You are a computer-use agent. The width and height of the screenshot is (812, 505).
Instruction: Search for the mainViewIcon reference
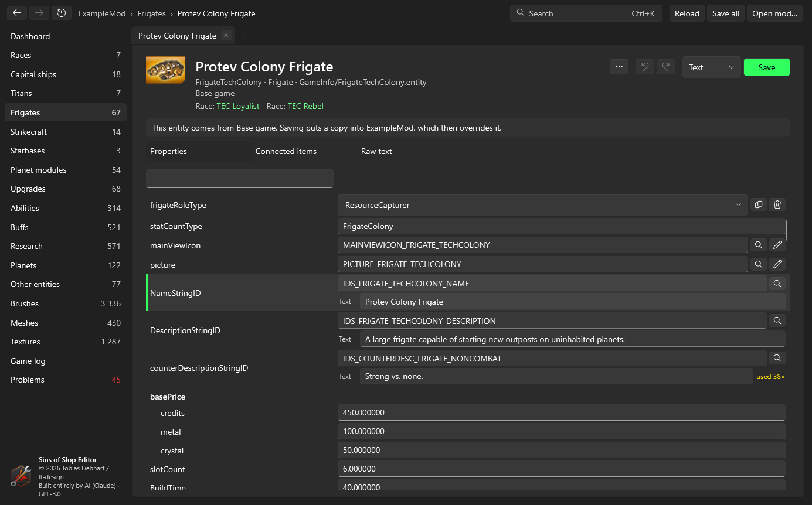tap(759, 245)
